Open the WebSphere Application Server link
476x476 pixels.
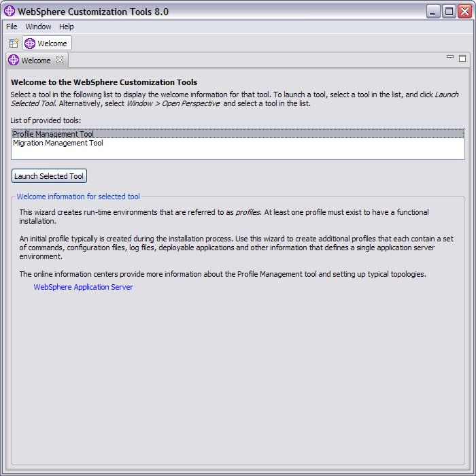point(83,287)
